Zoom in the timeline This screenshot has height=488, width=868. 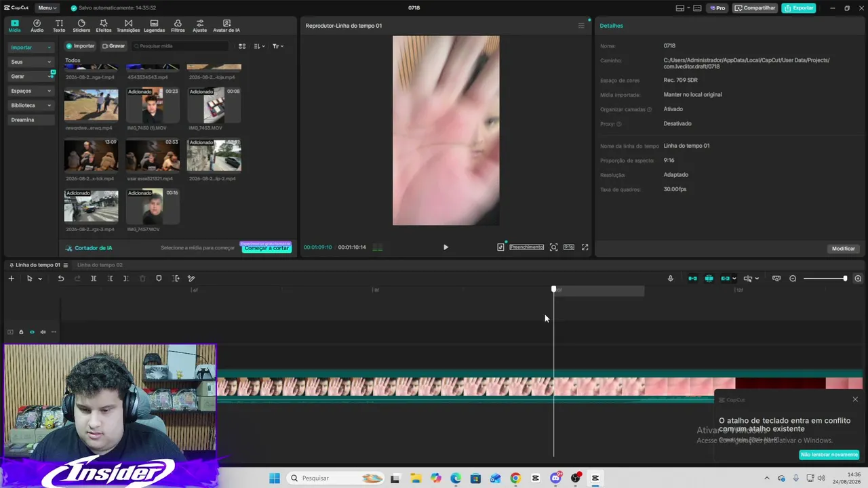click(x=858, y=279)
